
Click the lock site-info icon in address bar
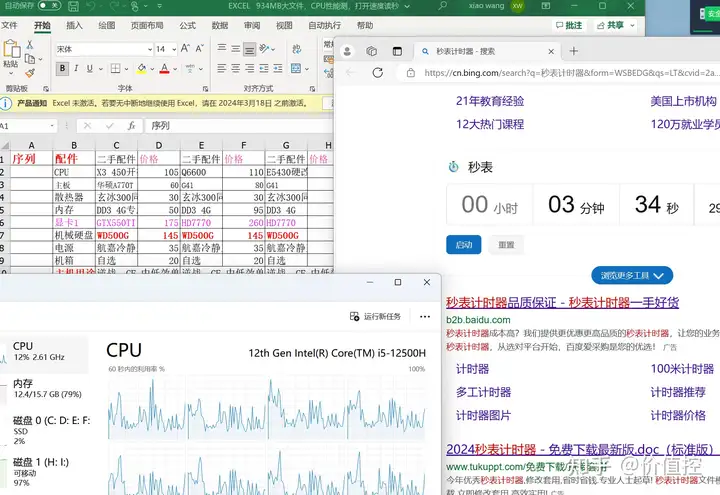[411, 73]
